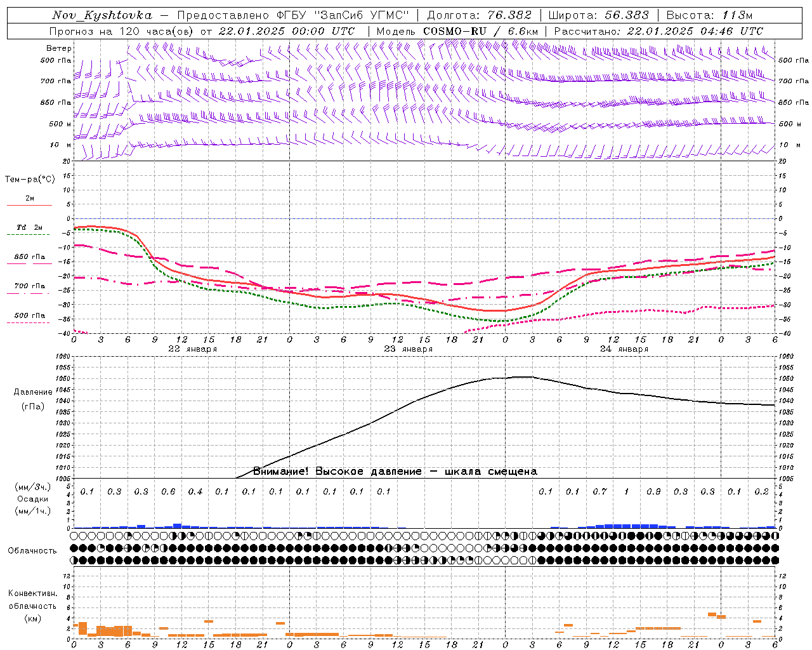
Task: Click the 0.9 precipitation value
Action: coord(653,492)
